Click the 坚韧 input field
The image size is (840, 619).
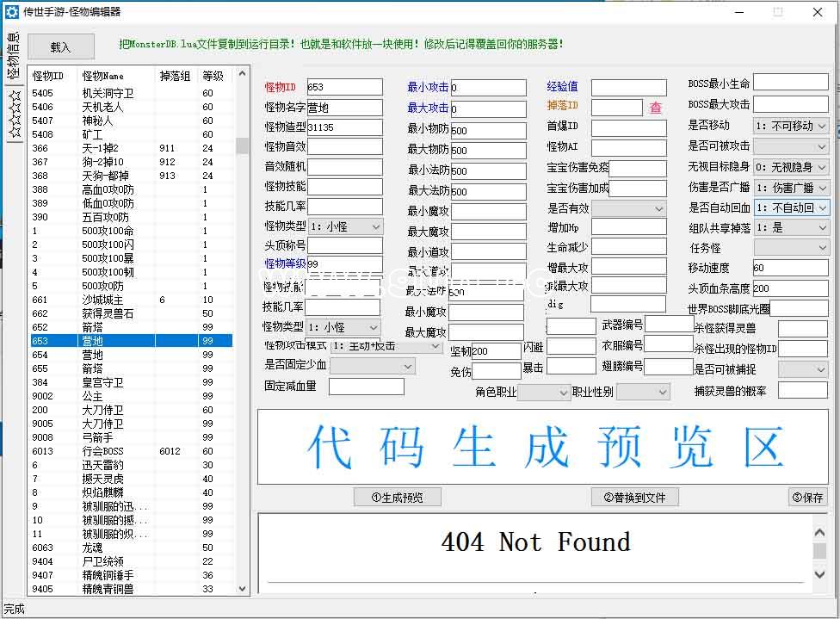(x=496, y=350)
